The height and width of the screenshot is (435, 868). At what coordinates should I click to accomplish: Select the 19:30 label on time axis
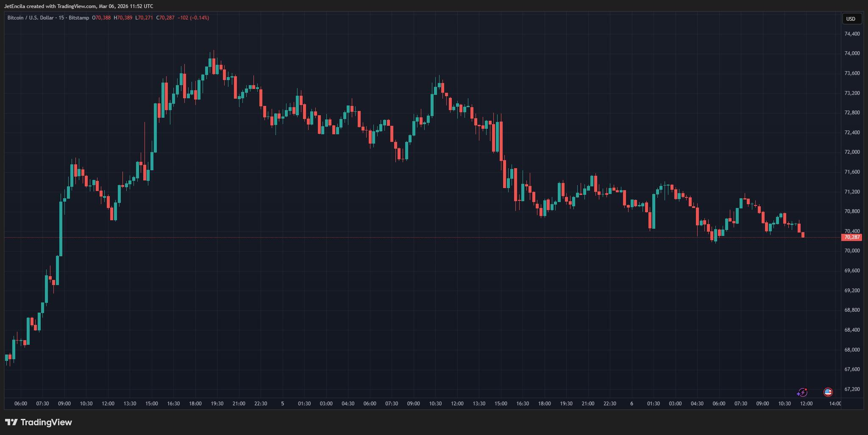tap(217, 404)
